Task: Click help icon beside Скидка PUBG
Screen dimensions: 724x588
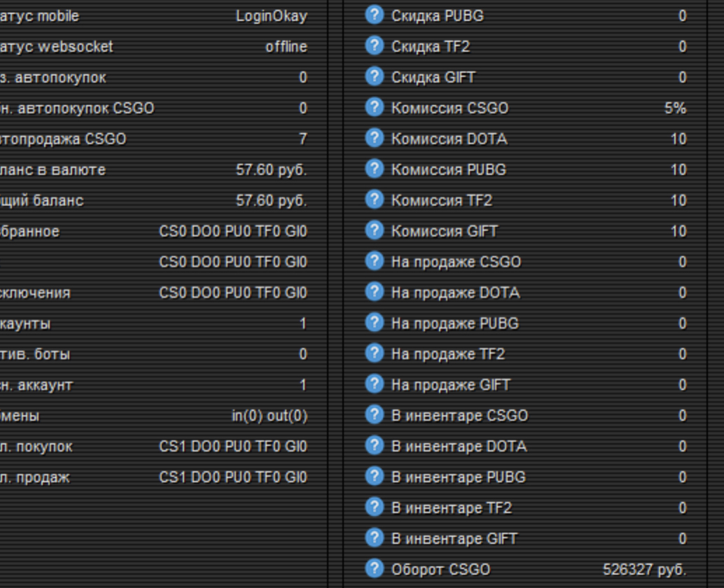Action: [375, 15]
